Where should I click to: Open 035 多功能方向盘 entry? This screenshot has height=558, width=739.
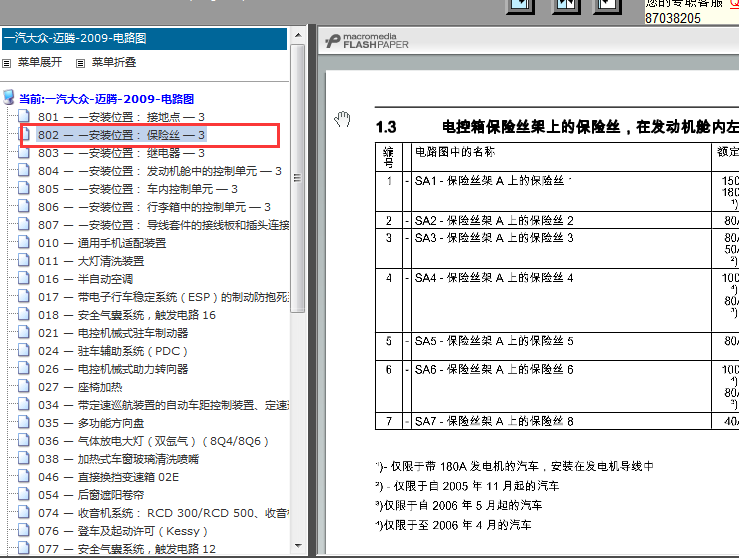[x=91, y=423]
